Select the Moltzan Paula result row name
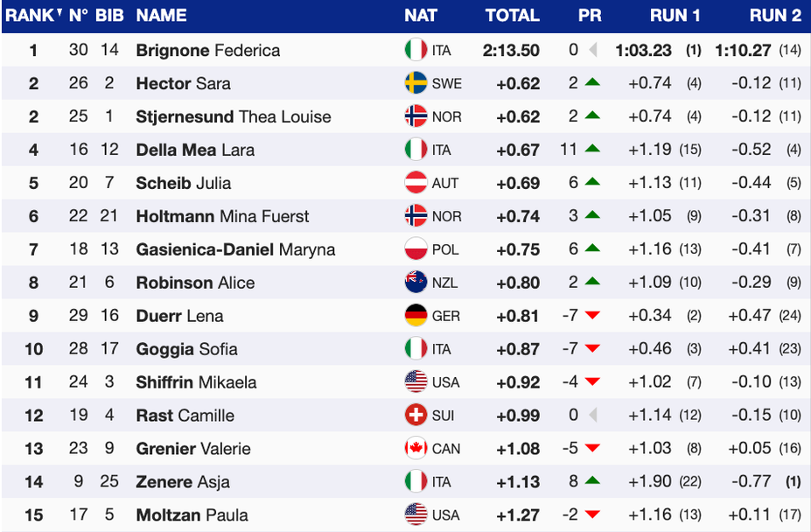This screenshot has height=532, width=811. [192, 515]
